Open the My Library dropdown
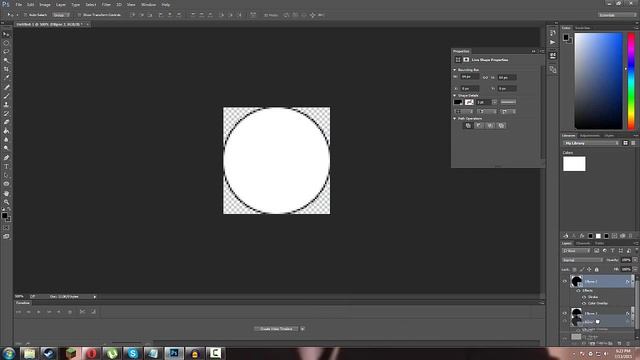The image size is (640, 360). pos(591,143)
